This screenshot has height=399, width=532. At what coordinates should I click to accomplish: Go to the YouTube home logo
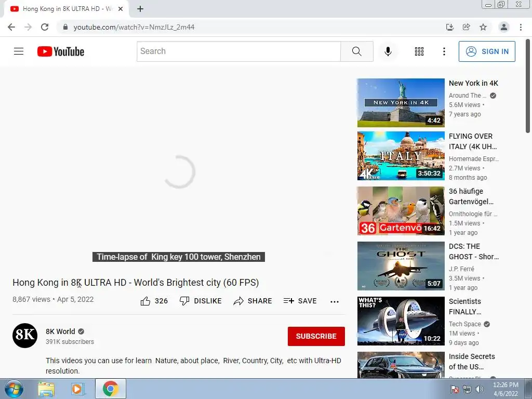pos(61,51)
